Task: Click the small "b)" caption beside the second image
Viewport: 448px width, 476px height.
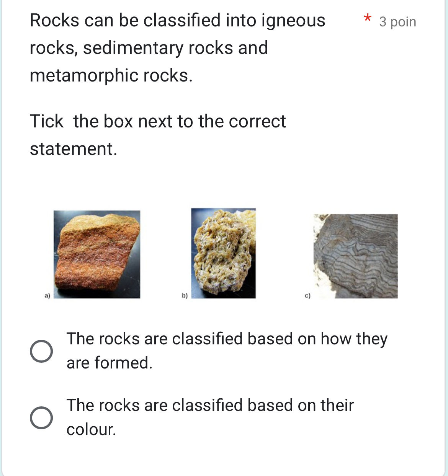Action: point(185,295)
